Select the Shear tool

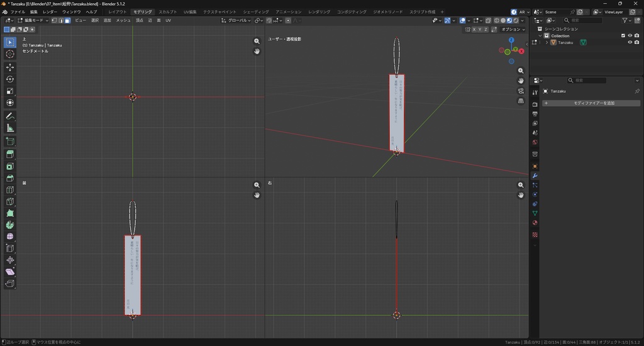(x=10, y=272)
